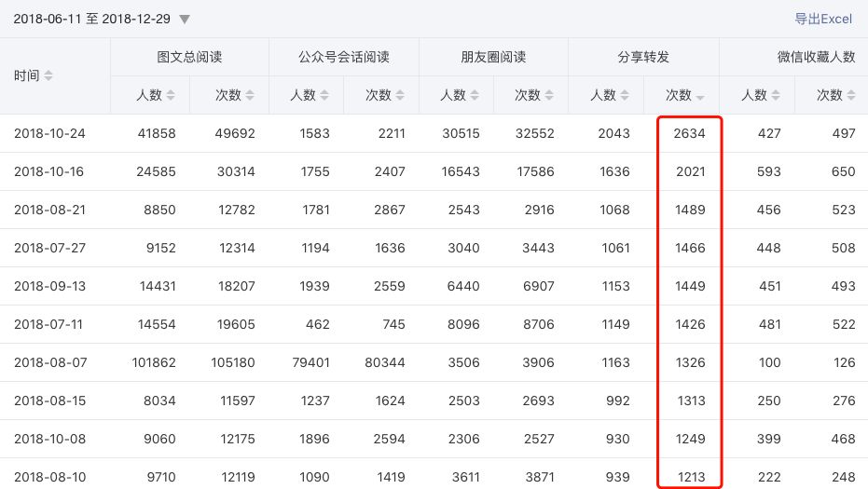Click the value 24585 cell
Viewport: 868px width, 489px height.
(156, 171)
